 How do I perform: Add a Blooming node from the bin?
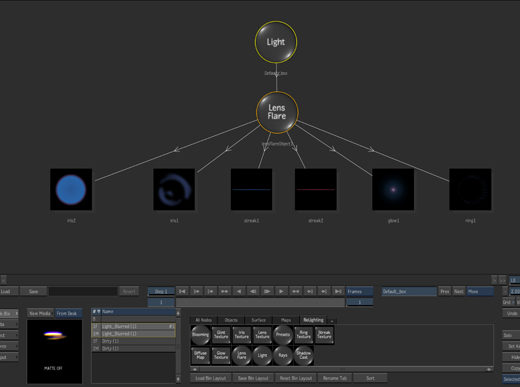click(200, 335)
